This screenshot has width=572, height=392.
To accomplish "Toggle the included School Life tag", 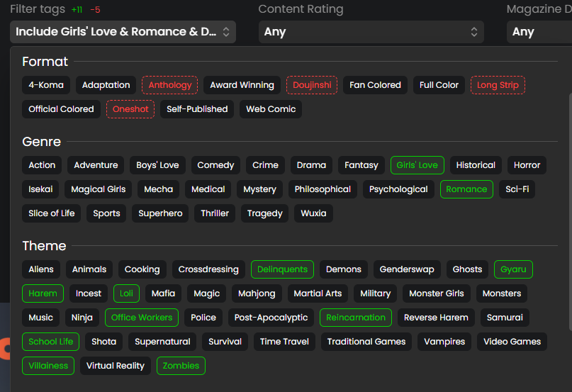I will 51,342.
